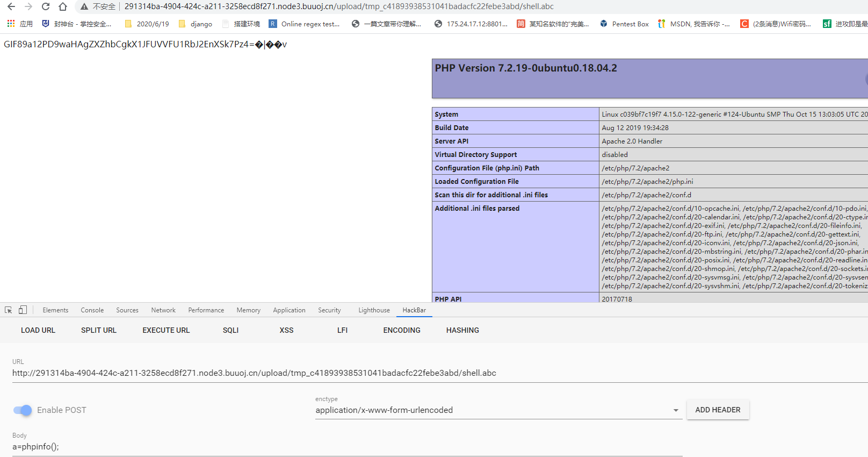The width and height of the screenshot is (868, 457).
Task: Click the POST Body input field
Action: tap(347, 447)
